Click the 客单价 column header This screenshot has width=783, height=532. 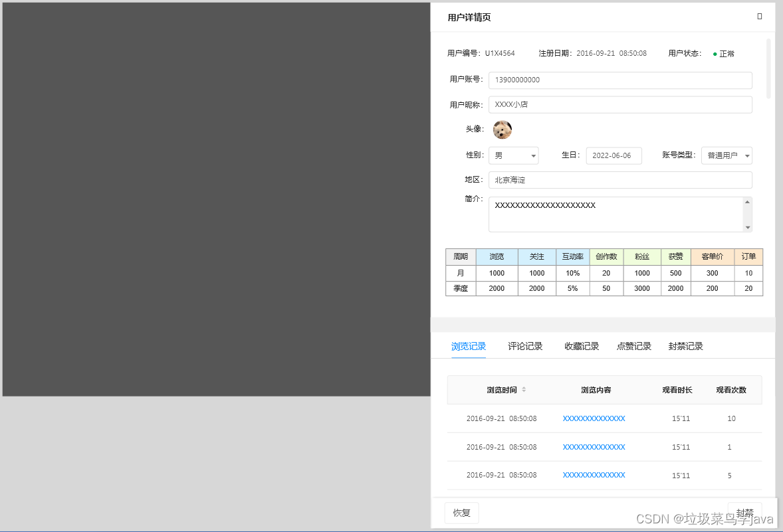712,256
